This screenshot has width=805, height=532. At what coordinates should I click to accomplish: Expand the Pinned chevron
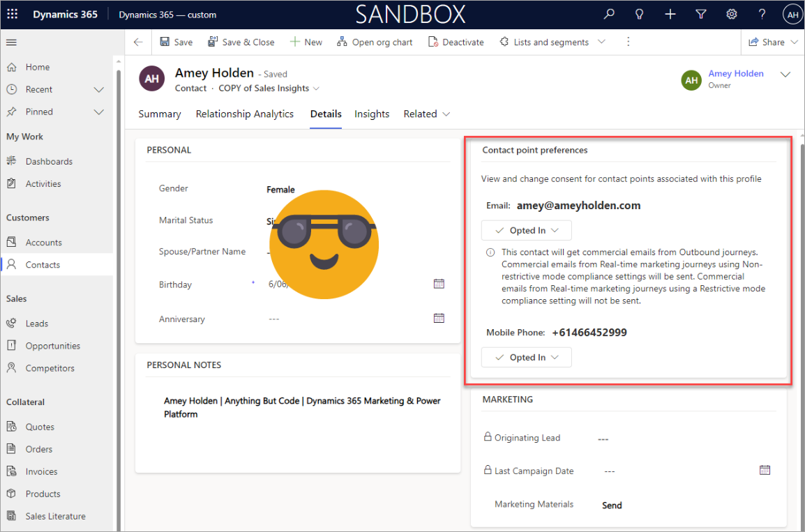(99, 112)
